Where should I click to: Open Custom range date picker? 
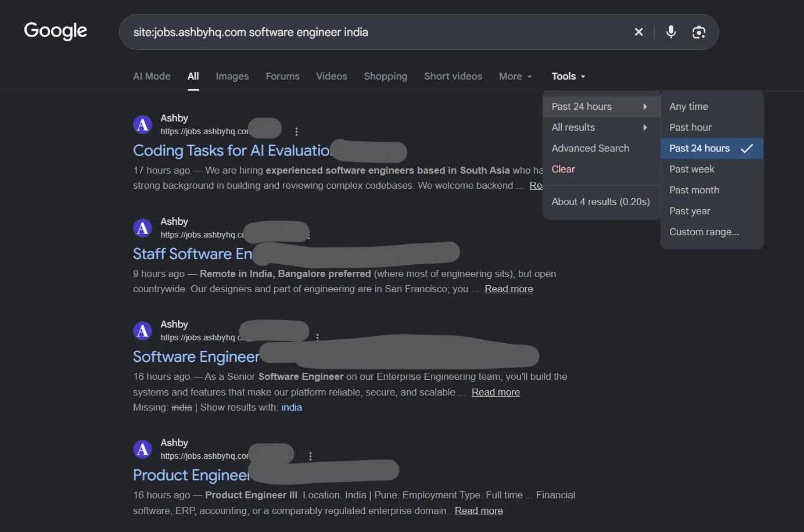[x=712, y=232]
